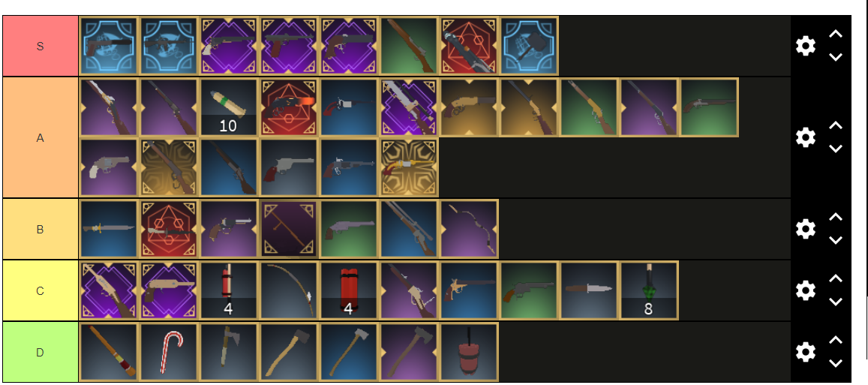The height and width of the screenshot is (385, 868).
Task: Move S tier row down with chevron
Action: 835,57
